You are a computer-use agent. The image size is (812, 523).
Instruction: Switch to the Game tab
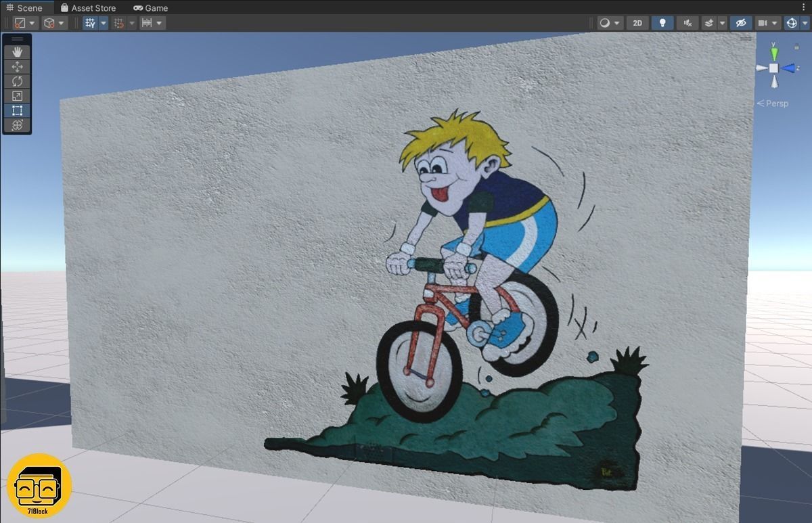150,8
